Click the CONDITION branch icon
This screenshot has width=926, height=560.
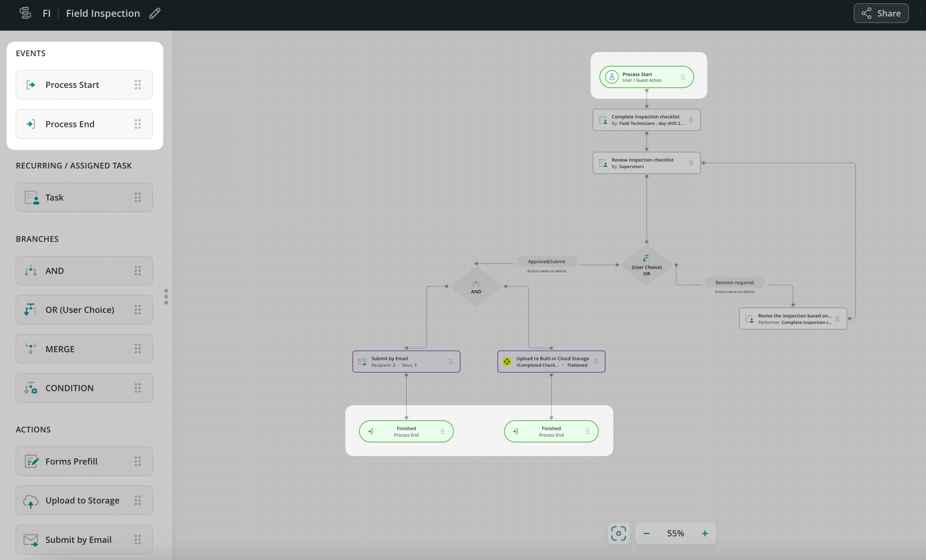[31, 388]
